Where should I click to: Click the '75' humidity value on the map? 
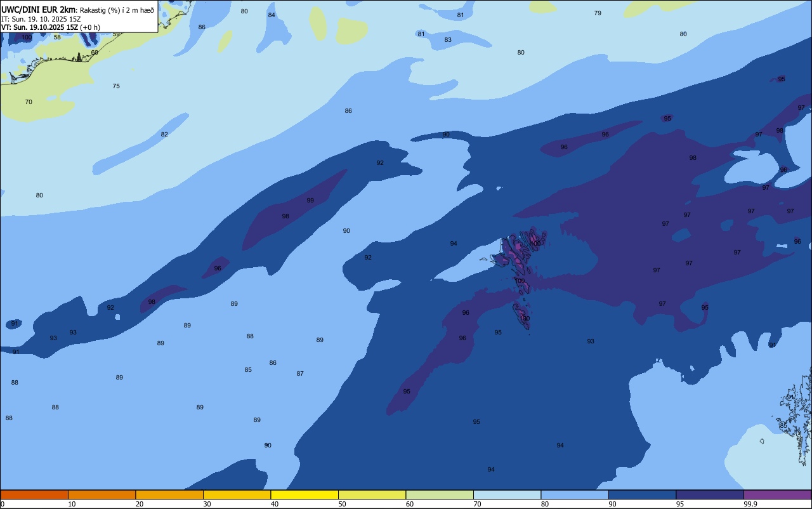116,86
